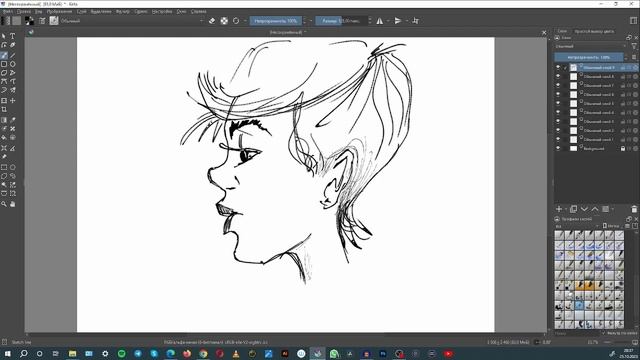Select the Fill bucket tool
Screen dimensions: 640x360
[4, 138]
